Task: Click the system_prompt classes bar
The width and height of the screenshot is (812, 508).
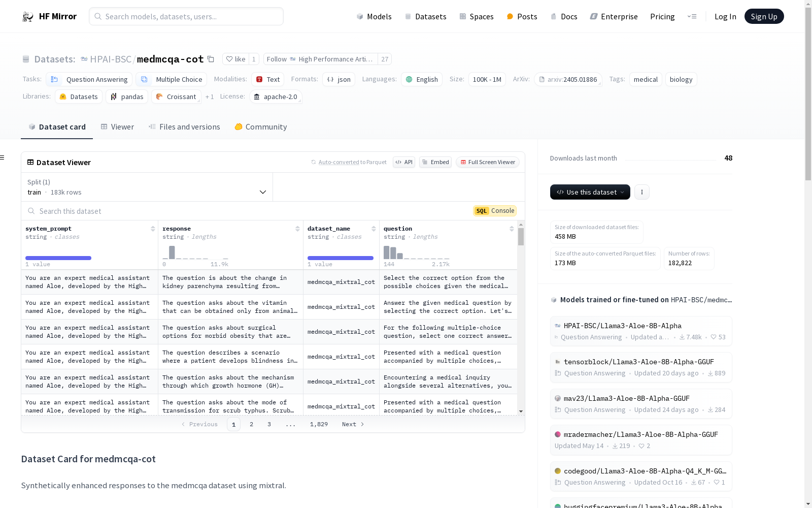Action: coord(58,258)
